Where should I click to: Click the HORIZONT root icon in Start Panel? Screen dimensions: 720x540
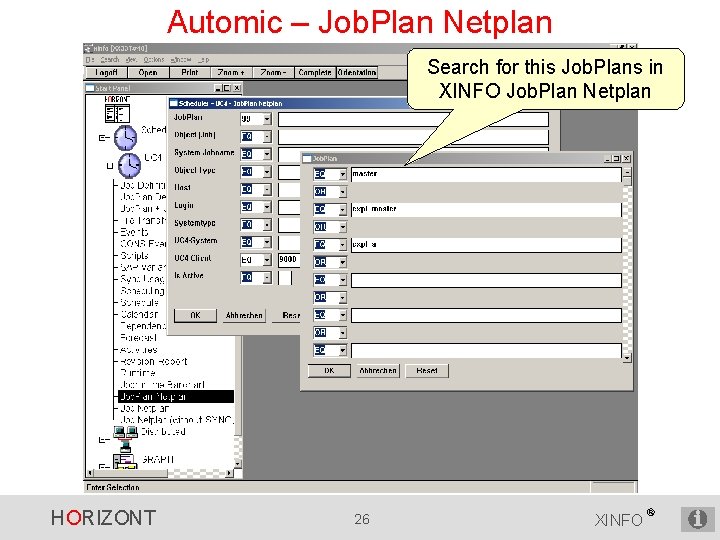117,113
